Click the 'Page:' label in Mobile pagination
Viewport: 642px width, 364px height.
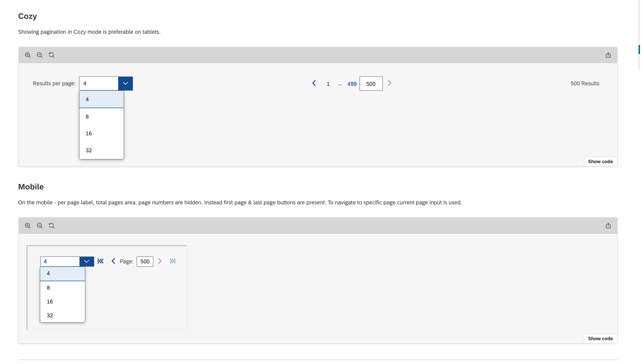(x=126, y=262)
